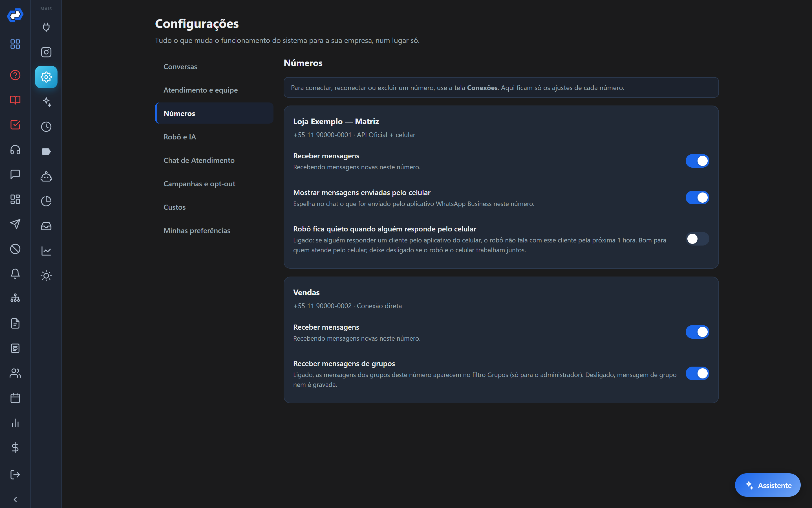Open the headset support icon
The height and width of the screenshot is (508, 812).
15,150
